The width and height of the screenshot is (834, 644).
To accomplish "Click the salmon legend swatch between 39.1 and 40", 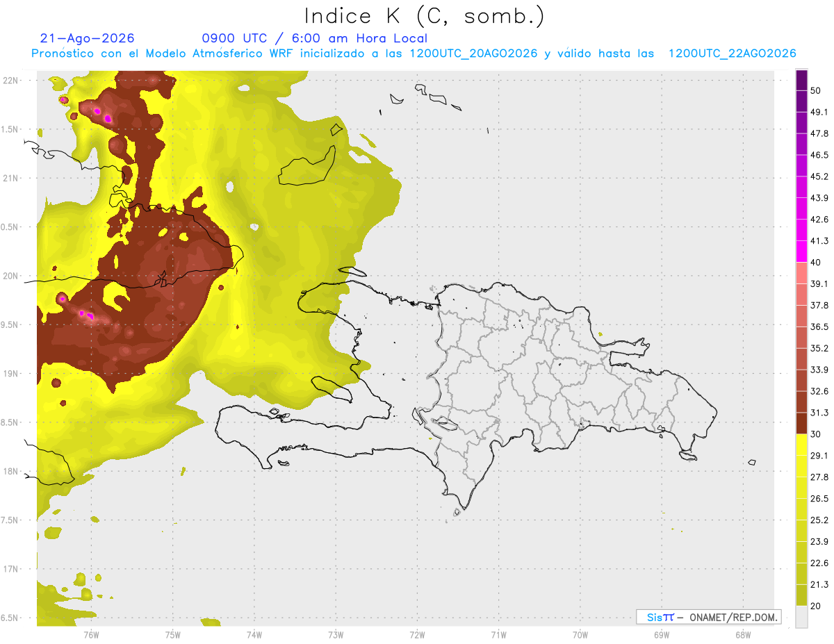I will click(x=802, y=273).
